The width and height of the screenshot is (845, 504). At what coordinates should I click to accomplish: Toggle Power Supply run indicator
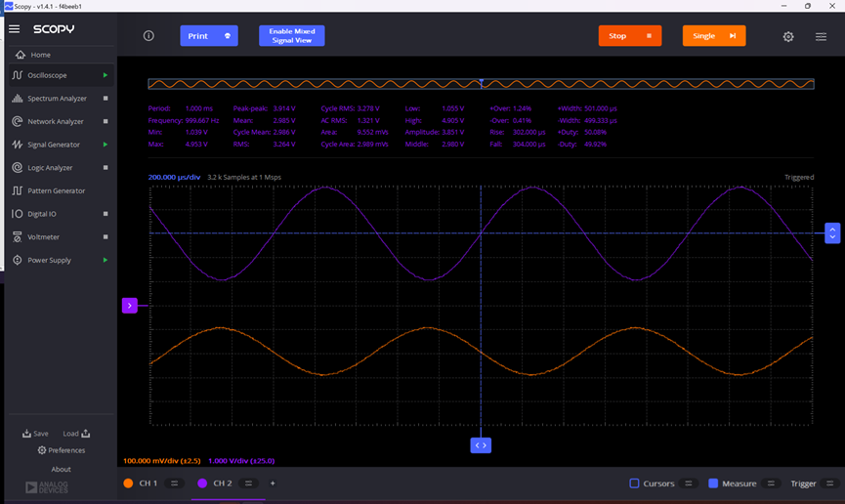106,261
